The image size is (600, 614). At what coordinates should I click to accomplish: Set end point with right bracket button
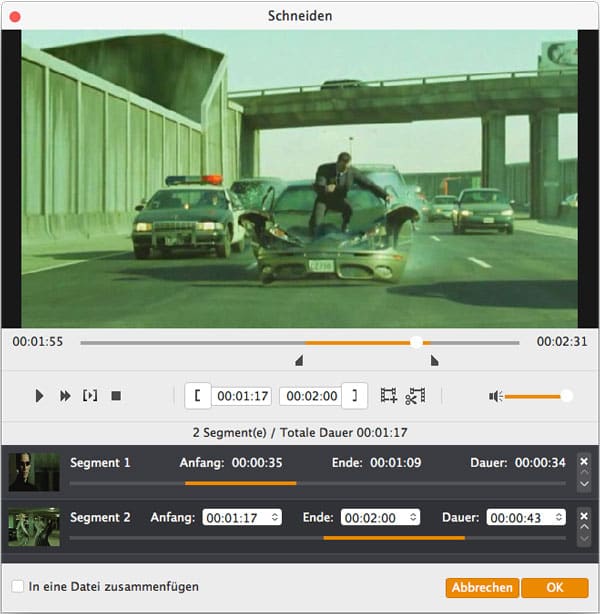click(x=354, y=396)
